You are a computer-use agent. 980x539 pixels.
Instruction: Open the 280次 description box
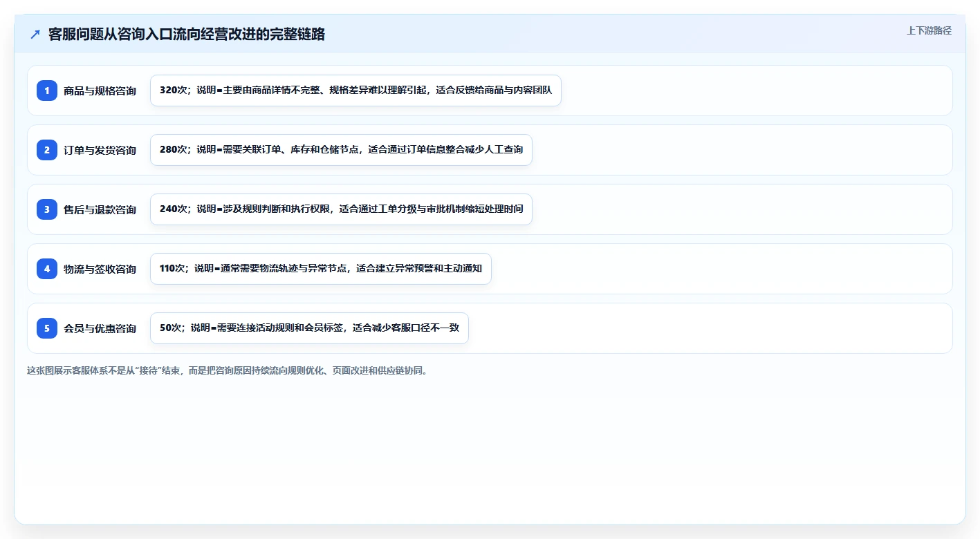[341, 150]
